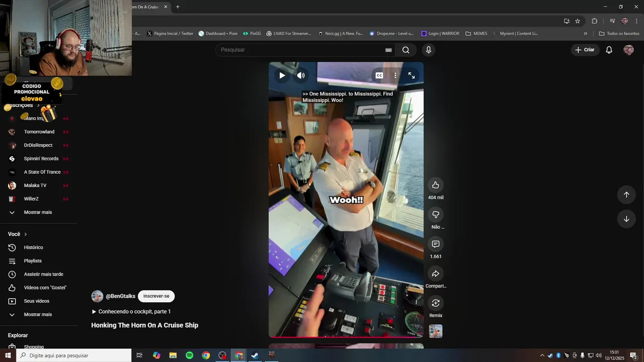This screenshot has width=644, height=362.
Task: Remix this Shorts video
Action: pyautogui.click(x=436, y=303)
